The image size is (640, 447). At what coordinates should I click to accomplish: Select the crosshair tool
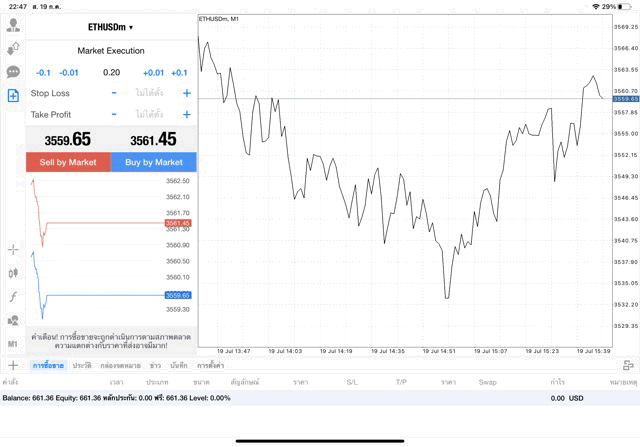click(13, 249)
